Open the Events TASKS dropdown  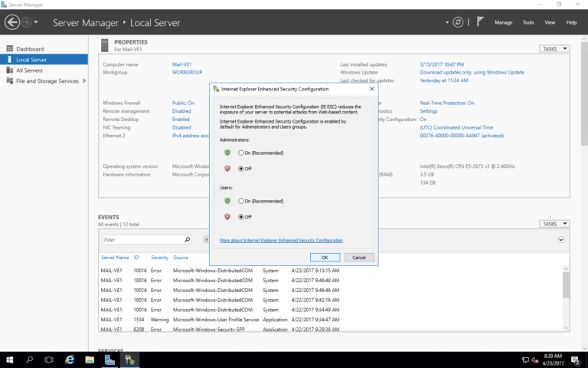(x=554, y=224)
